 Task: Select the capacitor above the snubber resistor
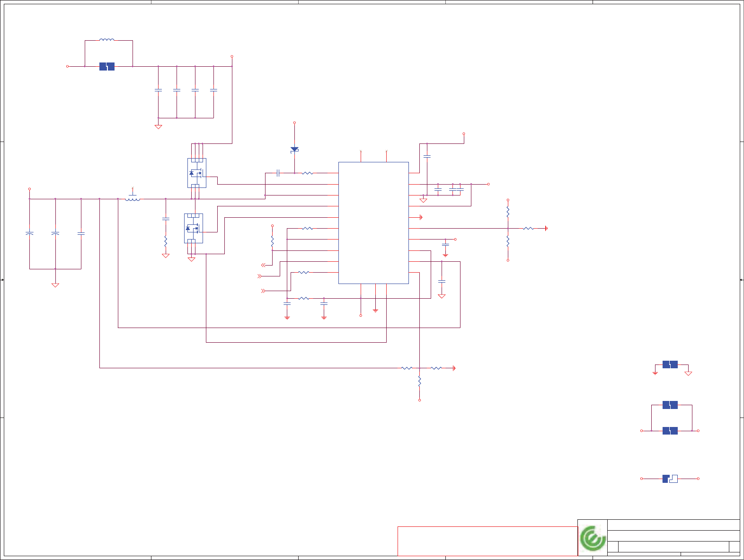[166, 219]
